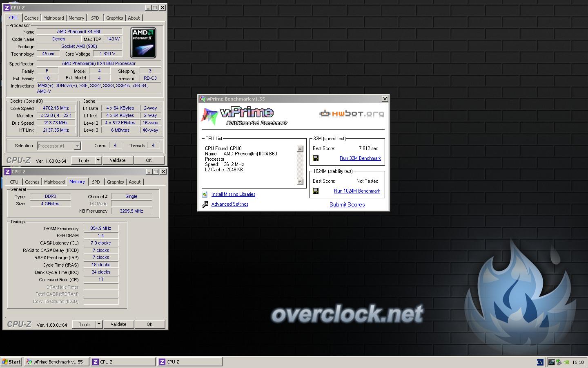
Task: Click Tools button in Memory tab window
Action: coord(84,324)
